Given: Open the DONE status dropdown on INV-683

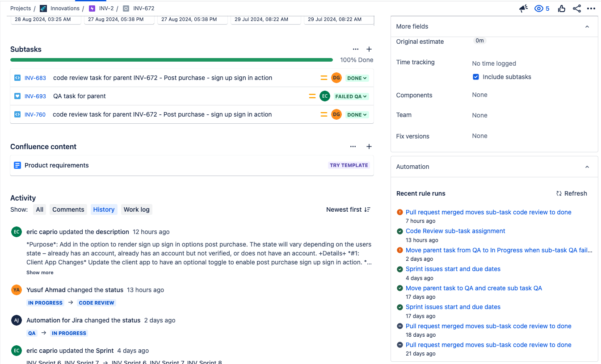Looking at the screenshot, I should tap(357, 77).
